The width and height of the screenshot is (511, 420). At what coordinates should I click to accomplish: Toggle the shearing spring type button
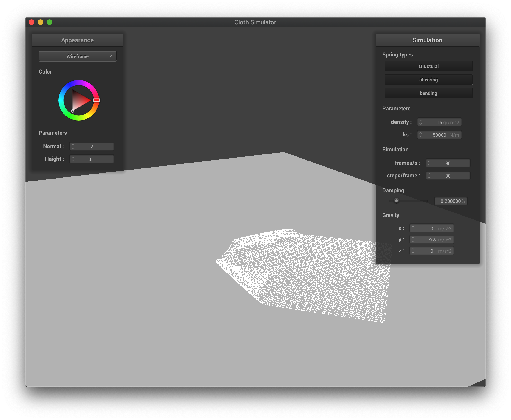coord(428,80)
